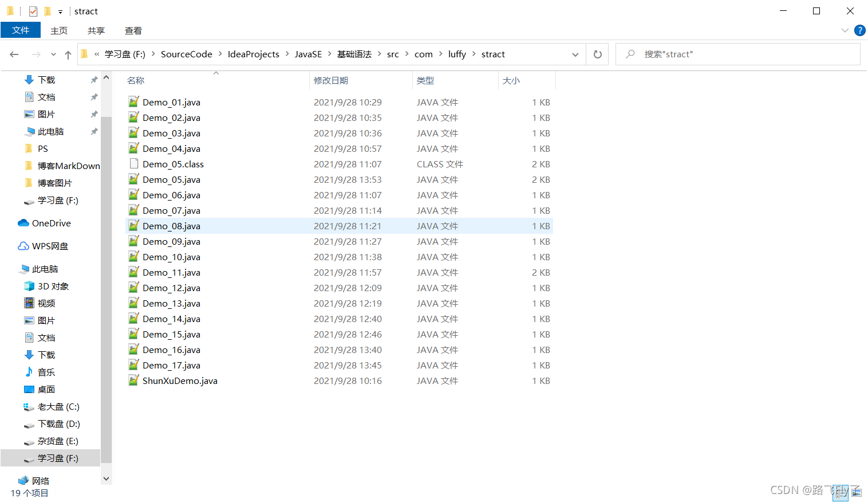Sort by the 名称 column header

pos(136,81)
